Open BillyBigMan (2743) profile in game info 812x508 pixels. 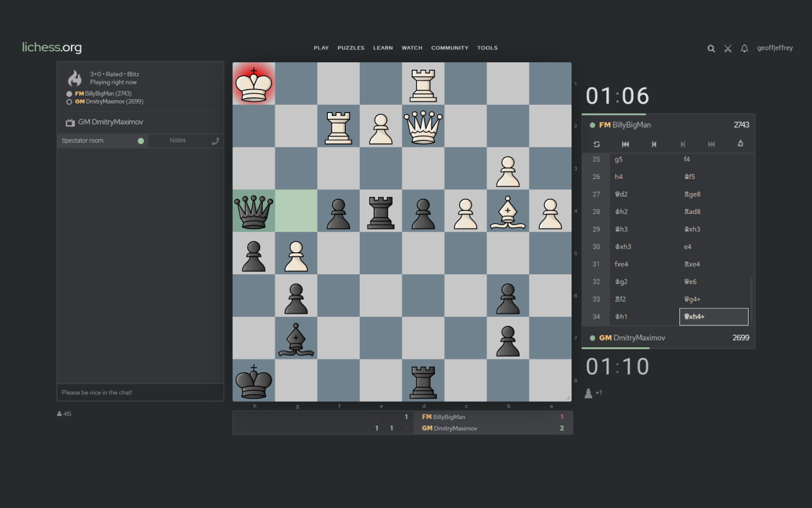pos(103,93)
